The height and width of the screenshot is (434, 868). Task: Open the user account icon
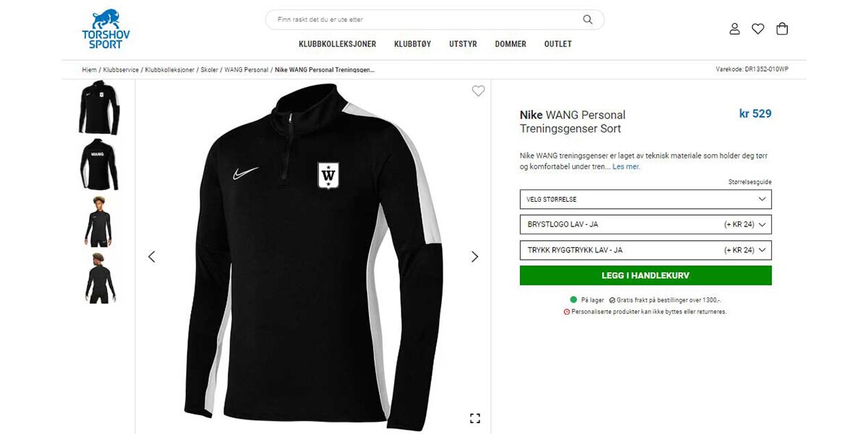click(734, 29)
